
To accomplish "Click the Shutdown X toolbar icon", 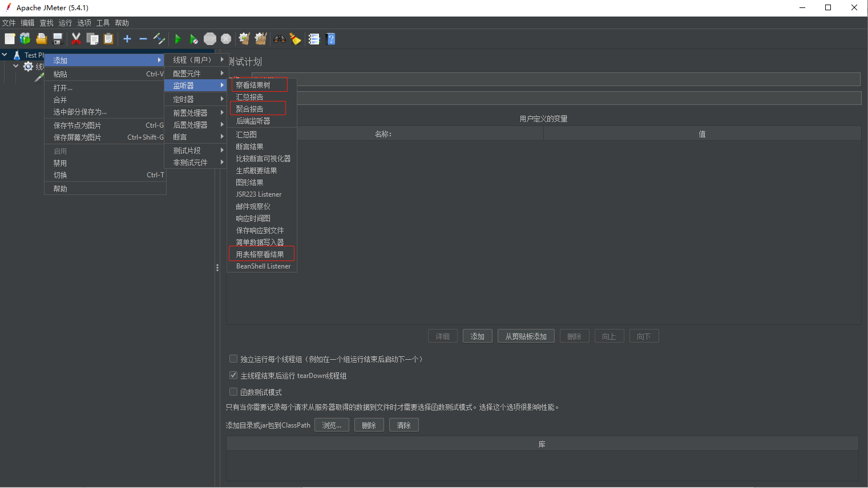I will (226, 39).
